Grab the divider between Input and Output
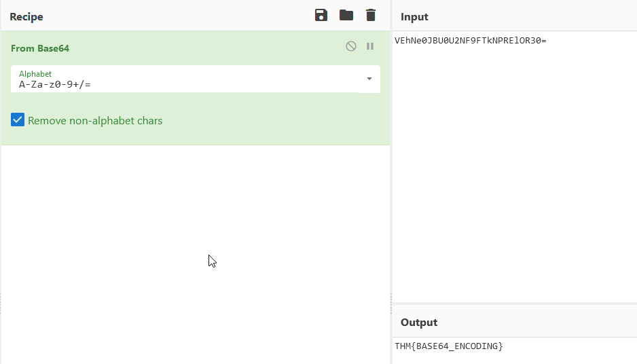The width and height of the screenshot is (637, 364). point(515,304)
